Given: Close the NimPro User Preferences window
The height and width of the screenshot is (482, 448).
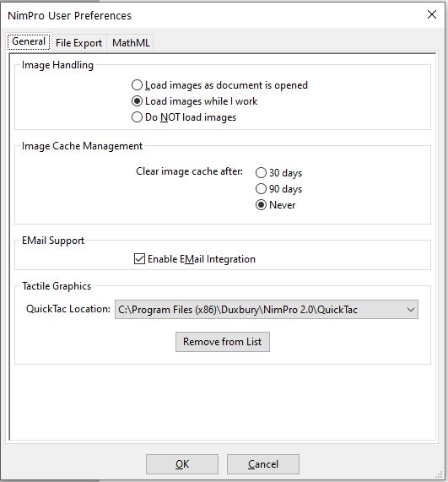Looking at the screenshot, I should 432,14.
